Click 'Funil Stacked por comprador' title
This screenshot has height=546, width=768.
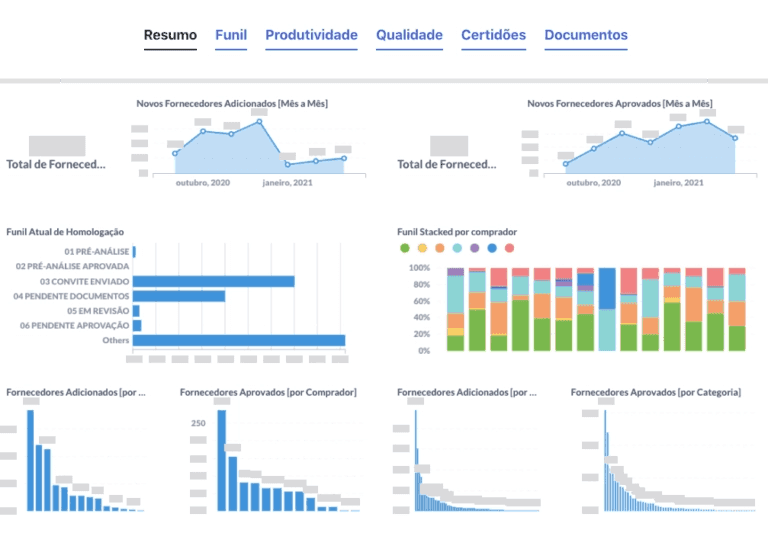coord(457,232)
